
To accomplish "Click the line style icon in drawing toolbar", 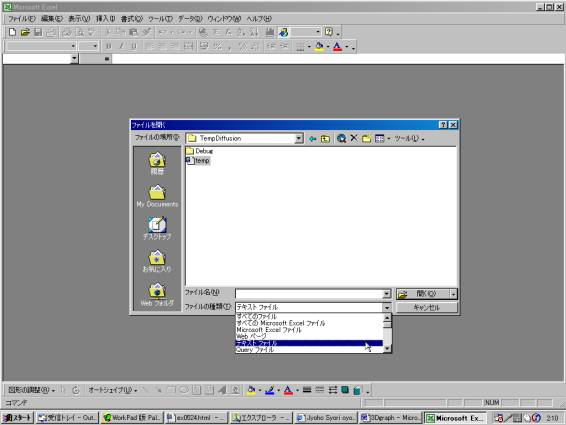I will coord(307,390).
